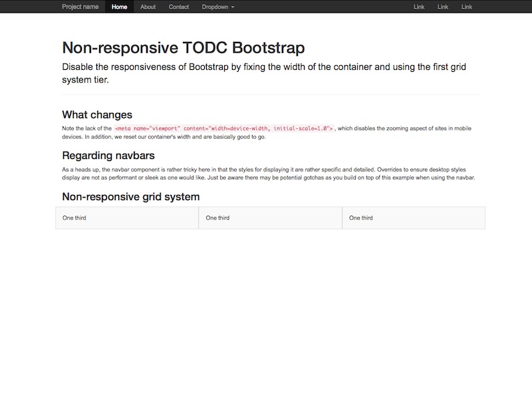Image resolution: width=532 pixels, height=399 pixels.
Task: Click the meta viewport code snippet
Action: [x=223, y=128]
